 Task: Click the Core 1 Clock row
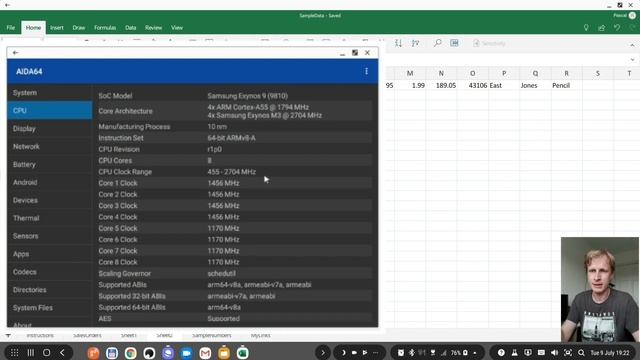pyautogui.click(x=235, y=183)
